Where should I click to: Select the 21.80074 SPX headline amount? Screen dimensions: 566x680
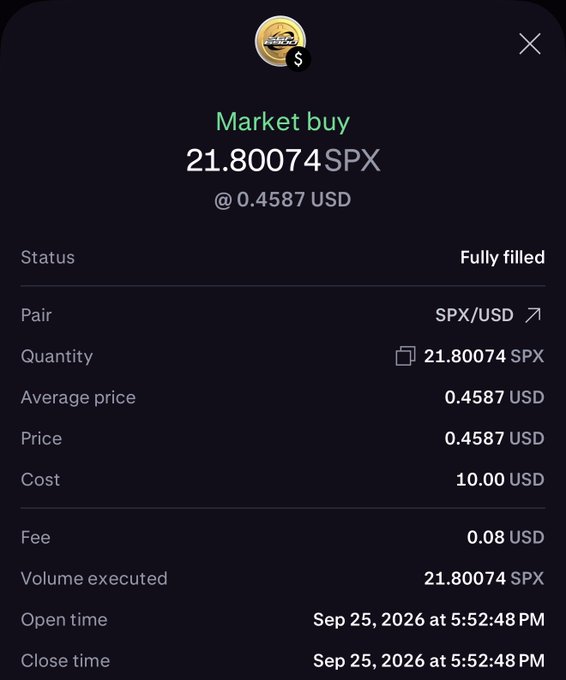pyautogui.click(x=283, y=160)
